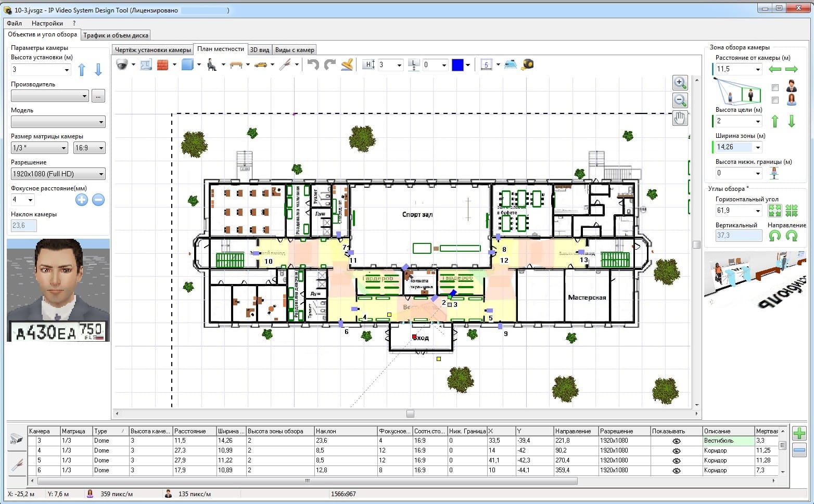Select the cable drawing tool
Viewport: 814px width, 504px height.
285,64
